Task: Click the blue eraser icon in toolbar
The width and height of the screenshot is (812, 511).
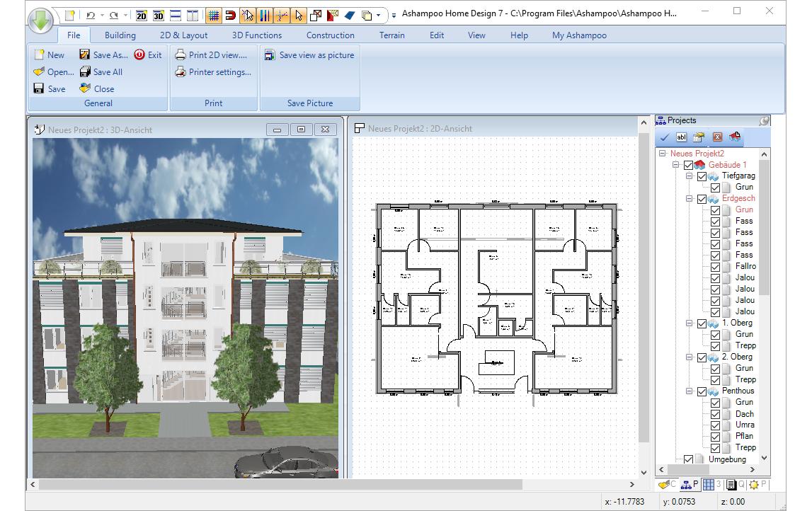Action: pyautogui.click(x=349, y=15)
